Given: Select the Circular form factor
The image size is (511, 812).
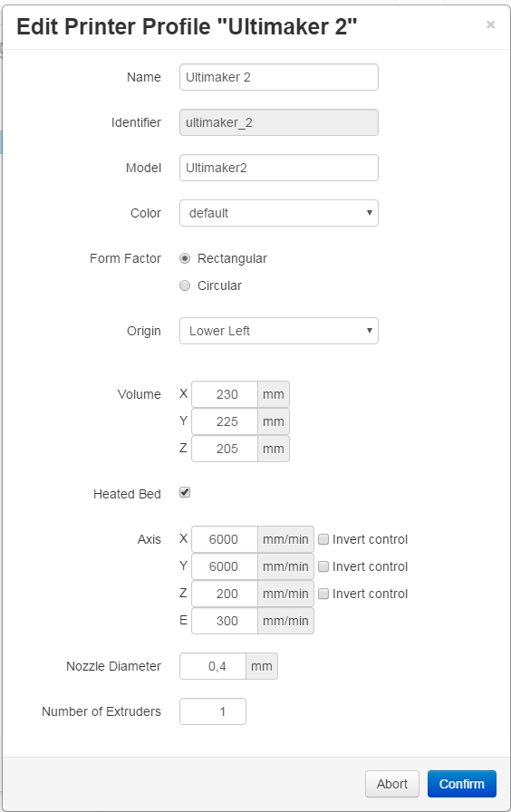Looking at the screenshot, I should tap(185, 285).
